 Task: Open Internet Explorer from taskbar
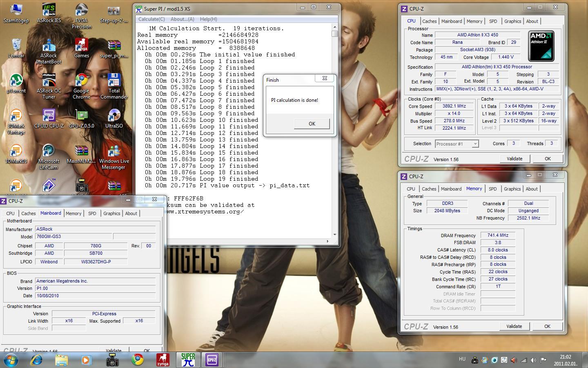(36, 360)
